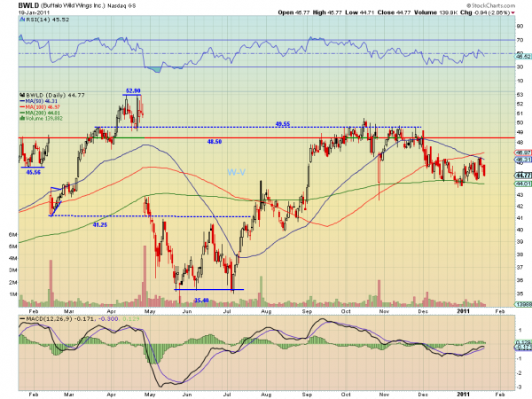532x399 pixels.
Task: Click the 49.55 resistance annotation
Action: tap(283, 124)
